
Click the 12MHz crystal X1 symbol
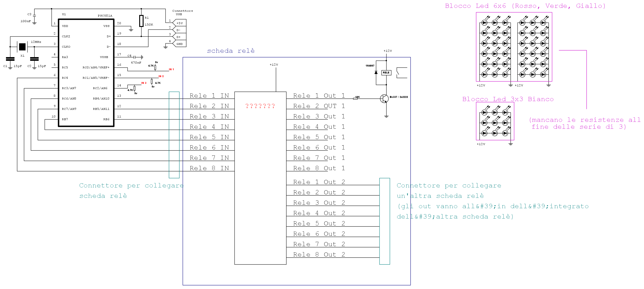coord(22,47)
